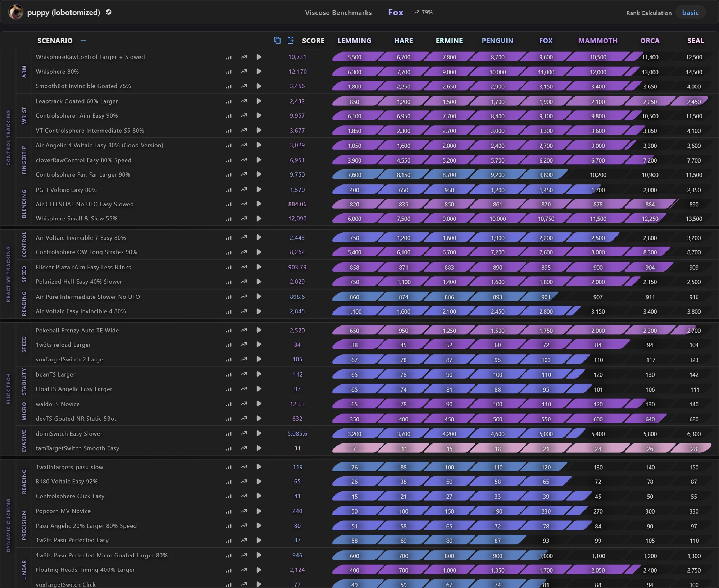
Task: Select the MAMMOTH rank column header
Action: tap(597, 41)
